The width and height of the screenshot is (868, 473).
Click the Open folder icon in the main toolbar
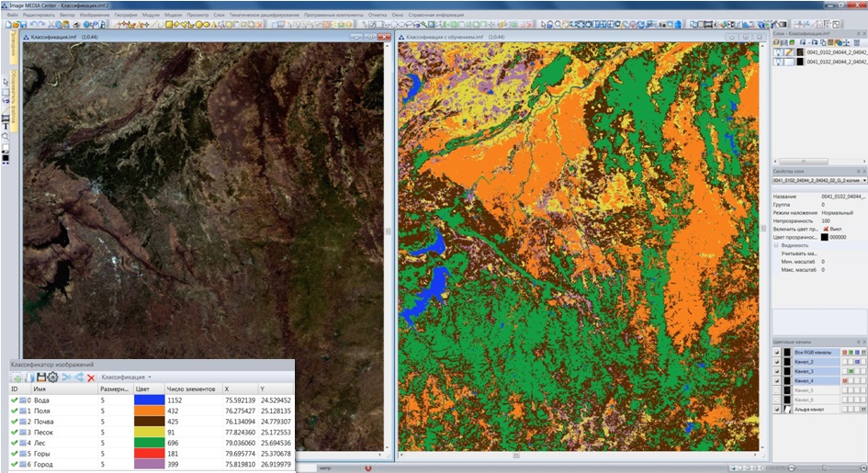tap(16, 25)
